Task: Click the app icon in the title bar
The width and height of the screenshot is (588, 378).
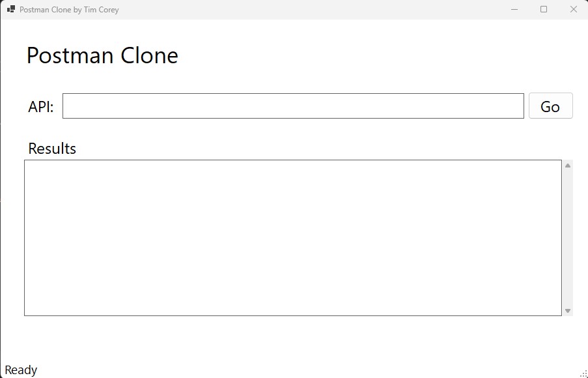Action: point(10,9)
